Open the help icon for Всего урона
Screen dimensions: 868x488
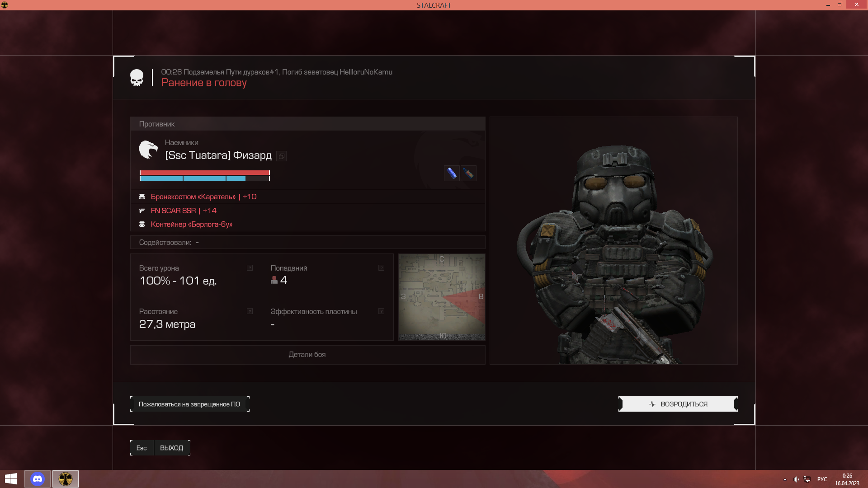(x=250, y=268)
